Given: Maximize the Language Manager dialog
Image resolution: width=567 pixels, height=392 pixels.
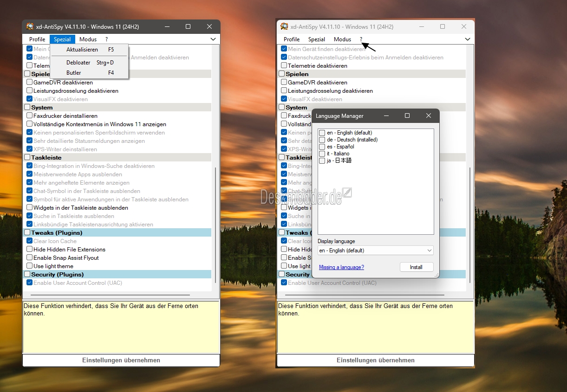Looking at the screenshot, I should click(x=407, y=116).
